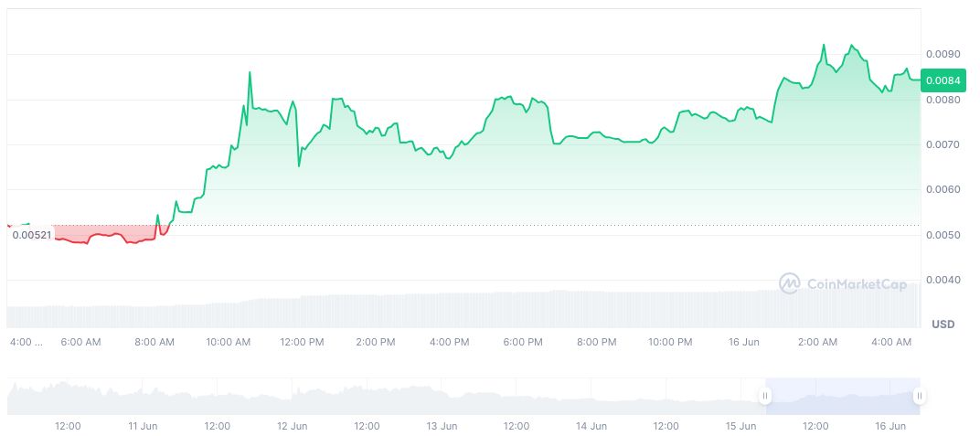Grab the left range selector handle

click(x=765, y=396)
